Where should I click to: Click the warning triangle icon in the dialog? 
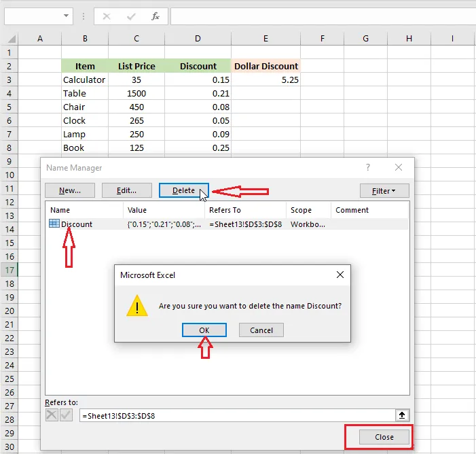(137, 305)
